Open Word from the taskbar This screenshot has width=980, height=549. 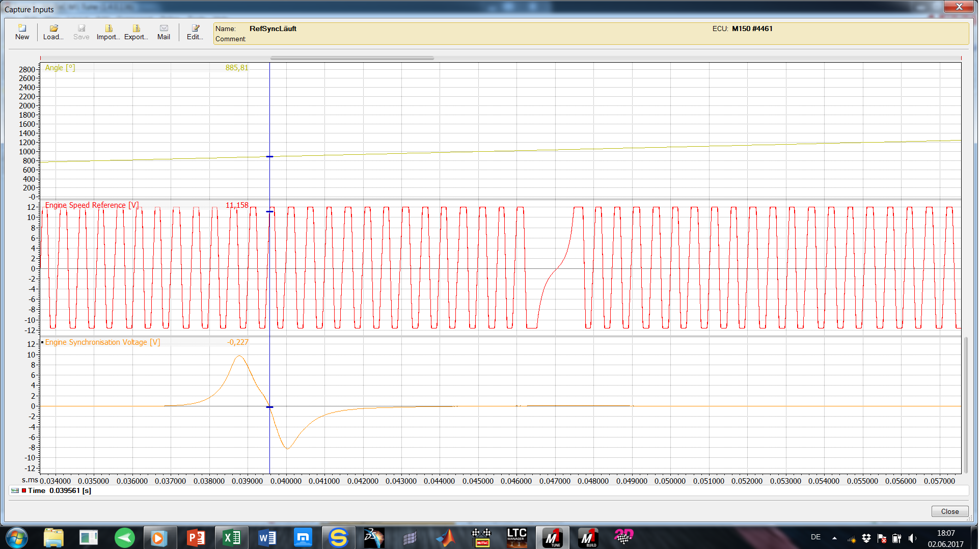point(267,538)
